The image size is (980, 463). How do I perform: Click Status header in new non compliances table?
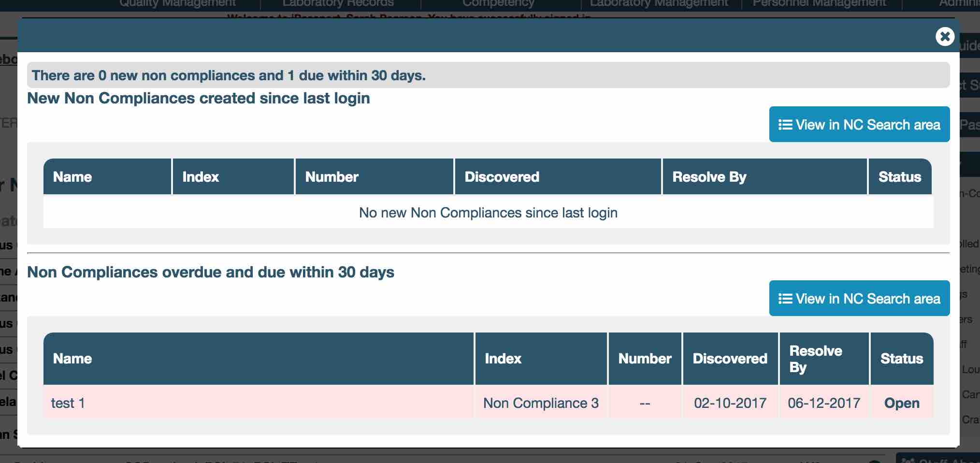coord(900,176)
